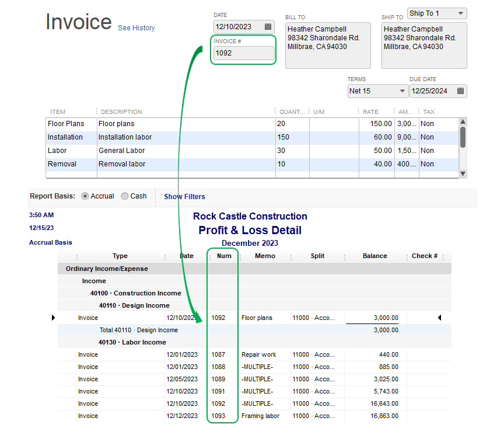The height and width of the screenshot is (442, 504).
Task: Open the Ship To 1 dropdown
Action: click(437, 13)
